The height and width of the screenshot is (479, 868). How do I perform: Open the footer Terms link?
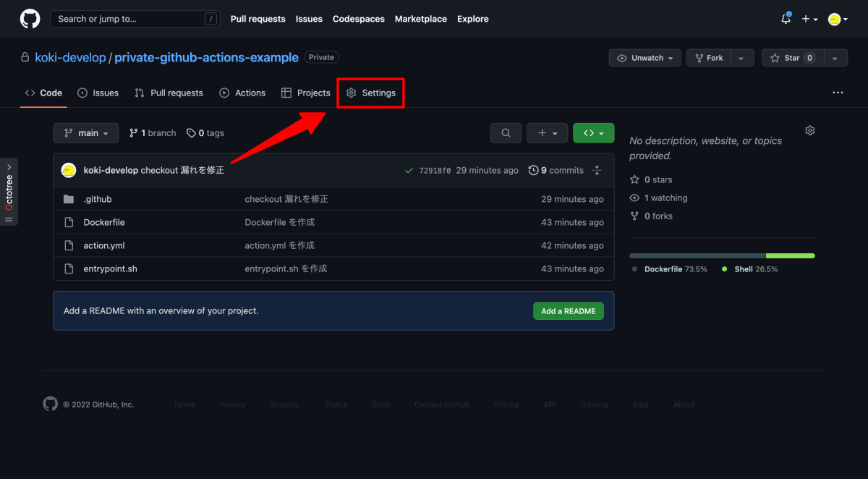[184, 404]
